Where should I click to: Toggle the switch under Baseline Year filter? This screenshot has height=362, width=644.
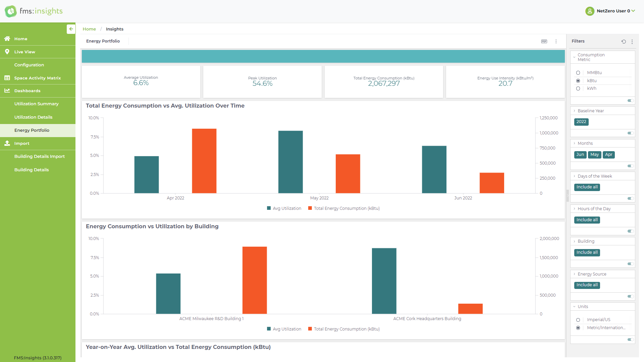(630, 133)
